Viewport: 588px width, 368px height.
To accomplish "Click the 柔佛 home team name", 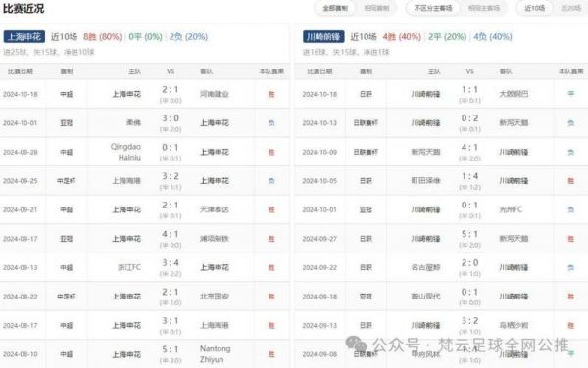I will pyautogui.click(x=133, y=122).
